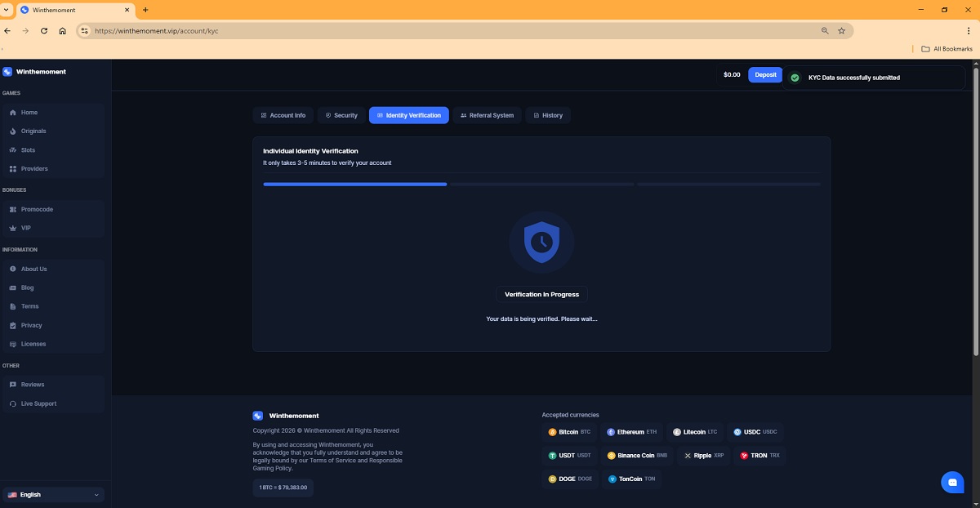This screenshot has height=508, width=980.
Task: Open the Live Support link
Action: [x=38, y=403]
